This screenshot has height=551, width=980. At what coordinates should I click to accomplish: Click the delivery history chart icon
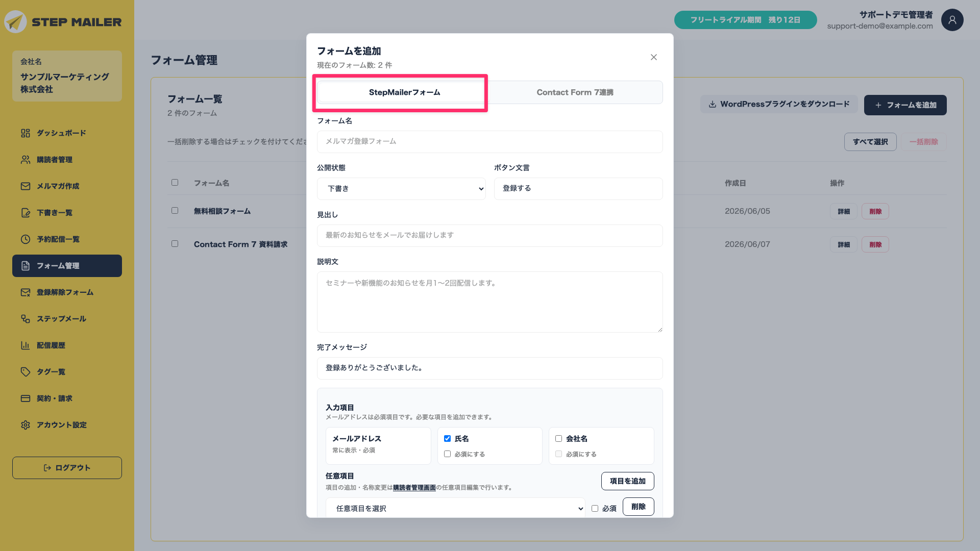click(x=26, y=345)
